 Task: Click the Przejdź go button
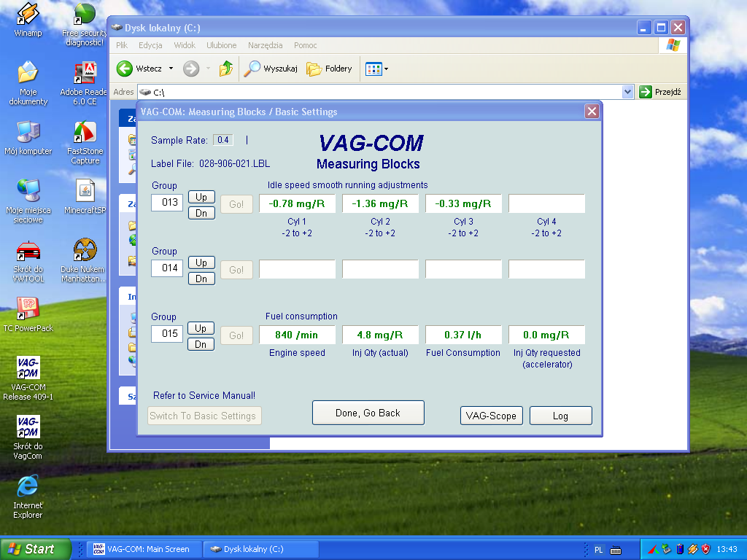660,92
